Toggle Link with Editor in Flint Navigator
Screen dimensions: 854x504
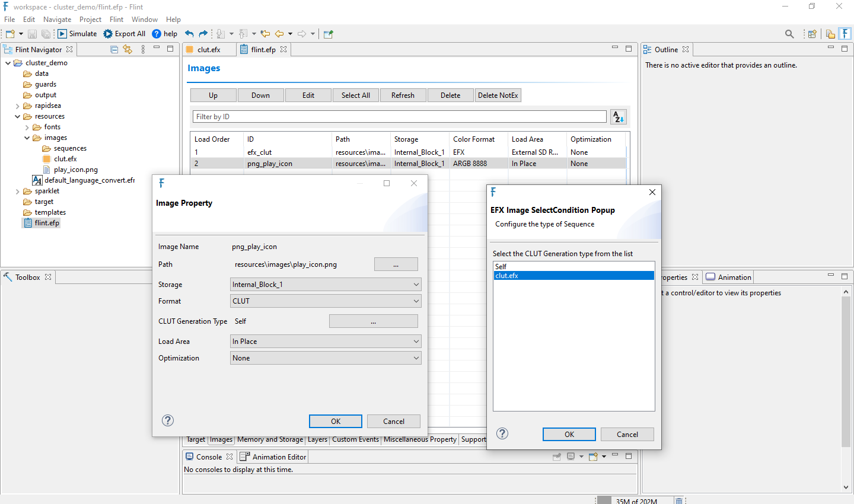[128, 50]
